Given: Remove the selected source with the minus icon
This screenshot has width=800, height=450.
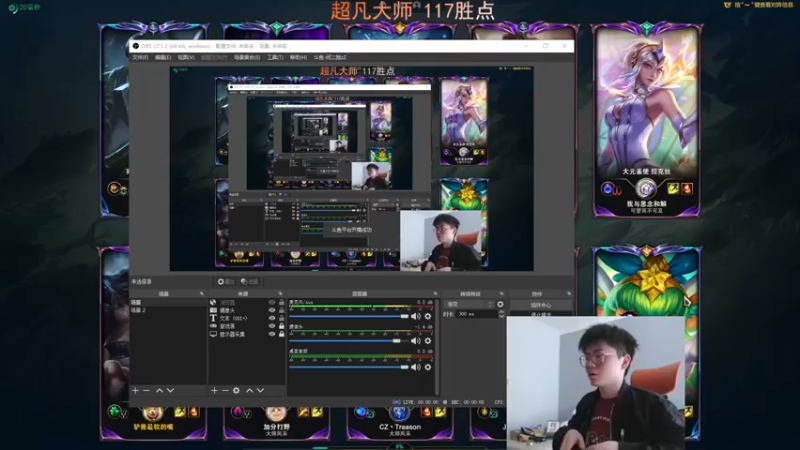Looking at the screenshot, I should pyautogui.click(x=225, y=390).
